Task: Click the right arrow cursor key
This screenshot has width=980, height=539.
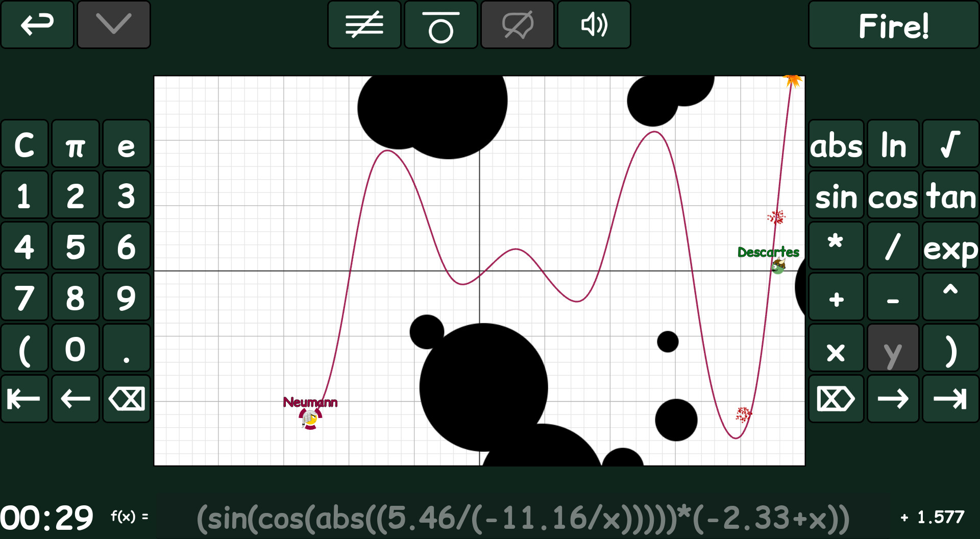Action: pyautogui.click(x=892, y=399)
